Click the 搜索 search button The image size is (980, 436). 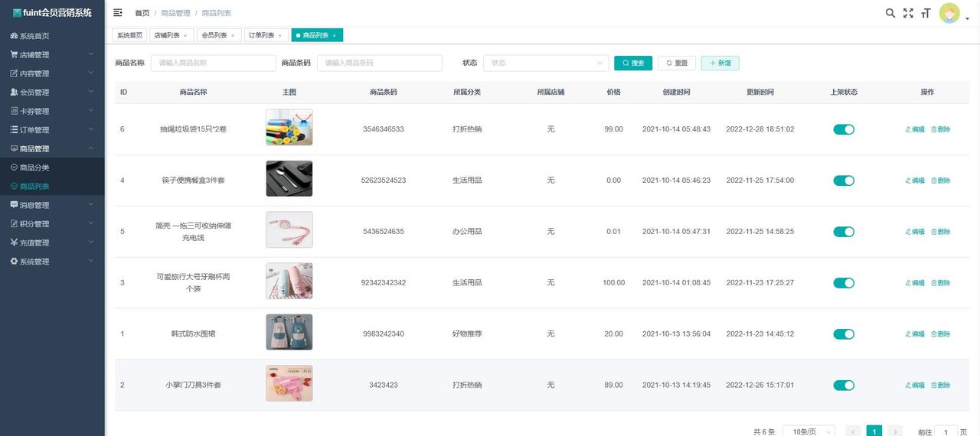pyautogui.click(x=633, y=63)
